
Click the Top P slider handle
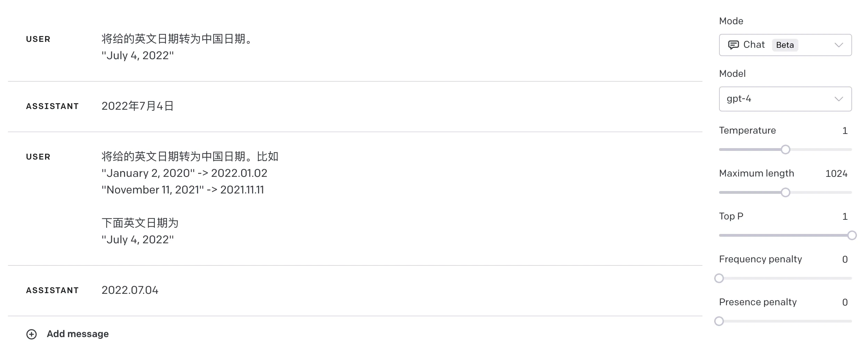coord(852,235)
